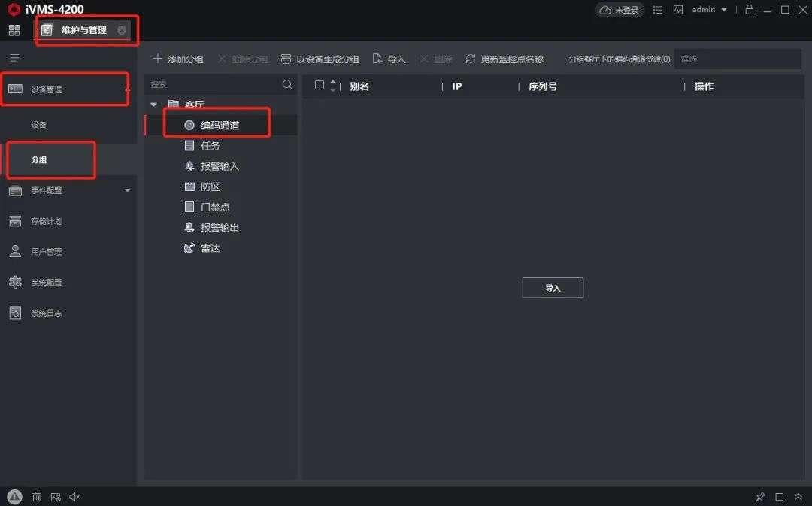
Task: Open the module grid icon top-left
Action: tap(14, 30)
